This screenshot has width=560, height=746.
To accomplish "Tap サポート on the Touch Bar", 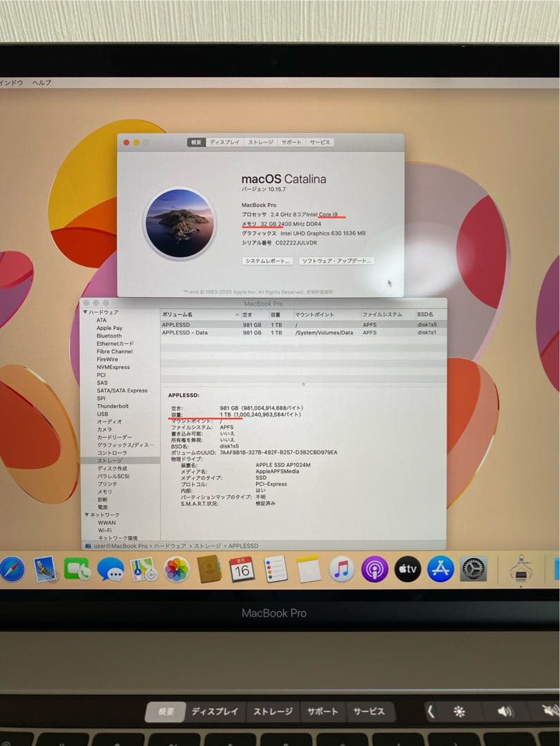I will 322,711.
